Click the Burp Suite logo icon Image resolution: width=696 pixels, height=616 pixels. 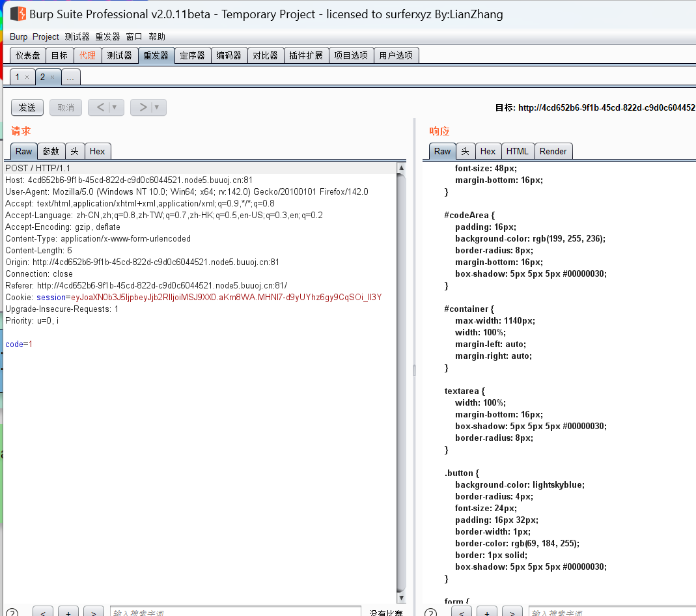tap(18, 14)
